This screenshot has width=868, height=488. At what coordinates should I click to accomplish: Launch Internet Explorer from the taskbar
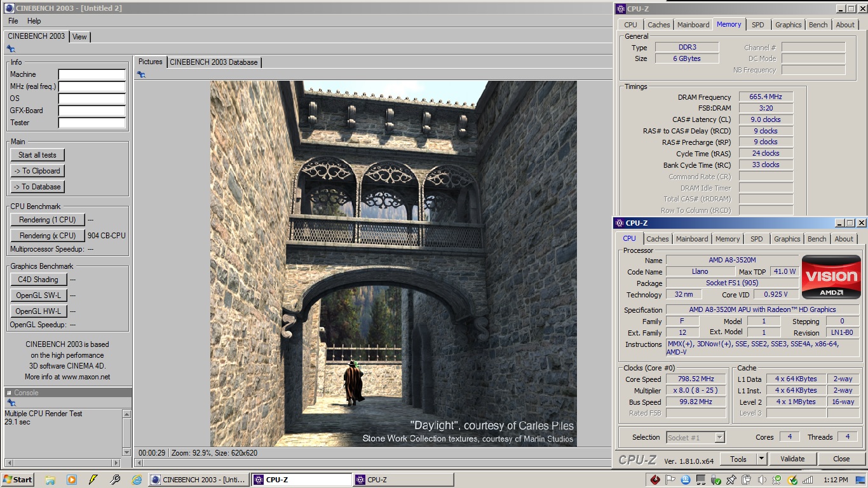click(x=137, y=480)
